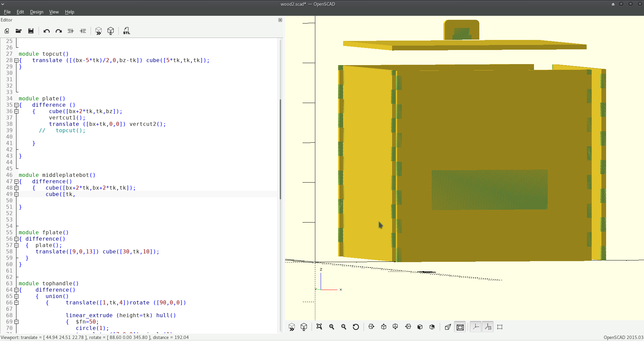Click Reset View icon below the 3D viewport
644x341 pixels.
pyautogui.click(x=356, y=327)
